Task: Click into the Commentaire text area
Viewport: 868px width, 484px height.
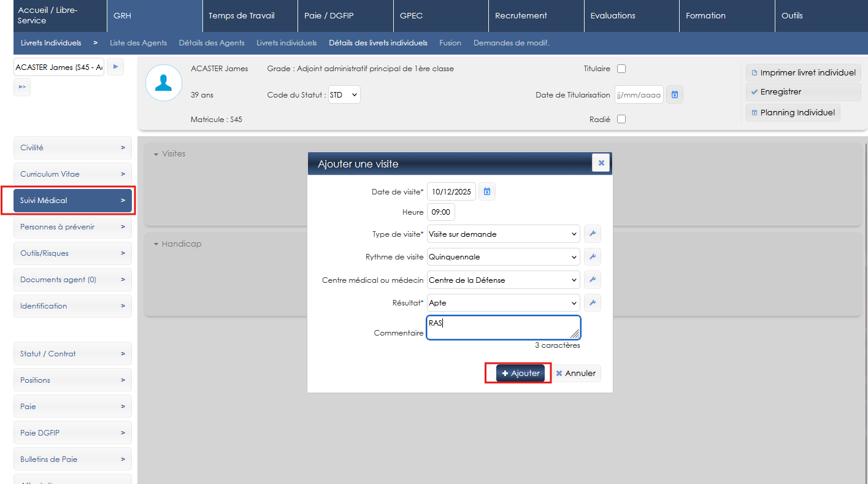Action: (503, 328)
